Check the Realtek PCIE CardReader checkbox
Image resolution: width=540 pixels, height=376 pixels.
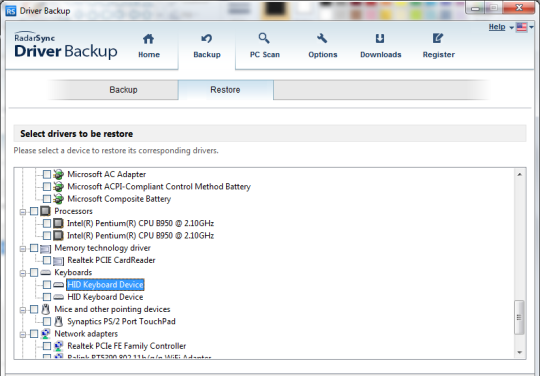tap(47, 260)
